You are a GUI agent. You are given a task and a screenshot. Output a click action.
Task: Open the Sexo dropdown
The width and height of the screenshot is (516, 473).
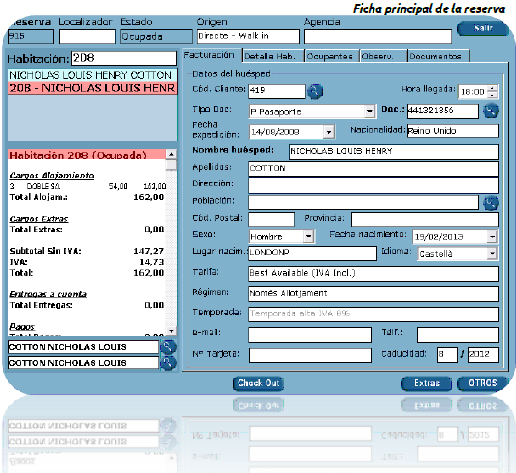[x=309, y=236]
